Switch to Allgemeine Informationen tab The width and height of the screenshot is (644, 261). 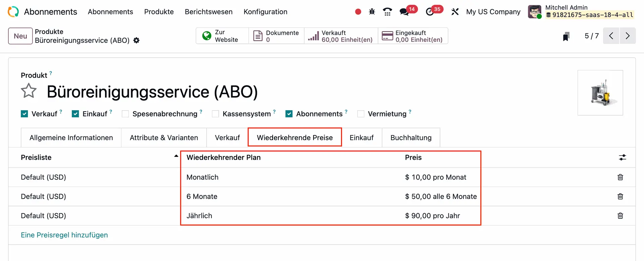71,138
